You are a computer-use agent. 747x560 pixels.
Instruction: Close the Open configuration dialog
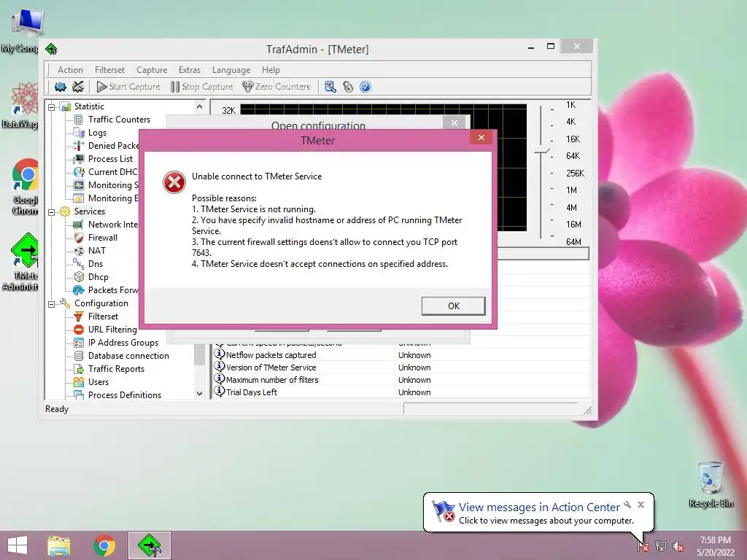point(454,122)
